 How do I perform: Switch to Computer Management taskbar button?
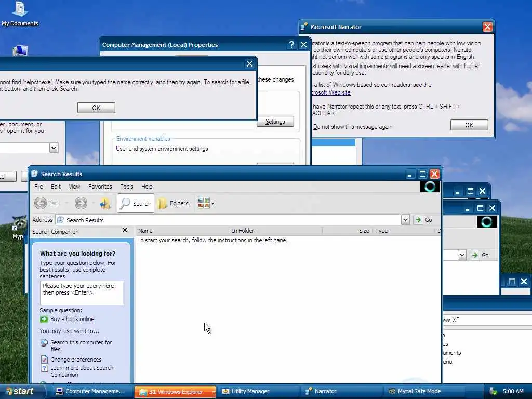click(x=90, y=392)
